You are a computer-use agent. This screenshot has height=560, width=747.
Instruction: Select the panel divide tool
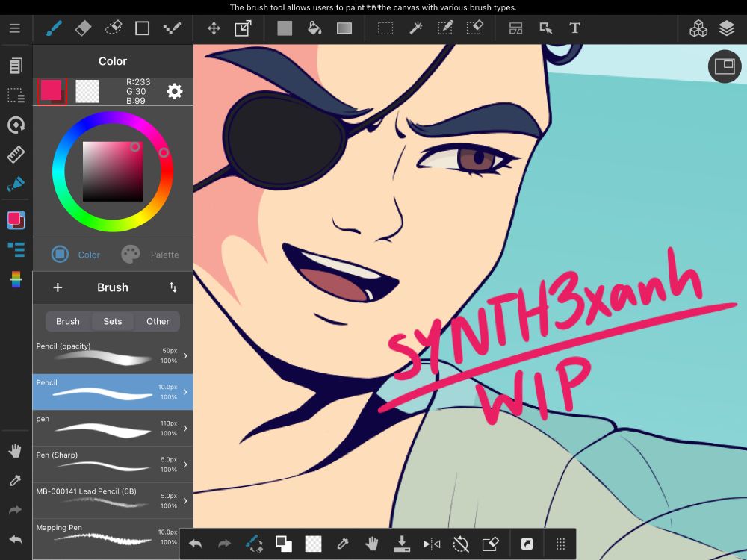[x=516, y=28]
